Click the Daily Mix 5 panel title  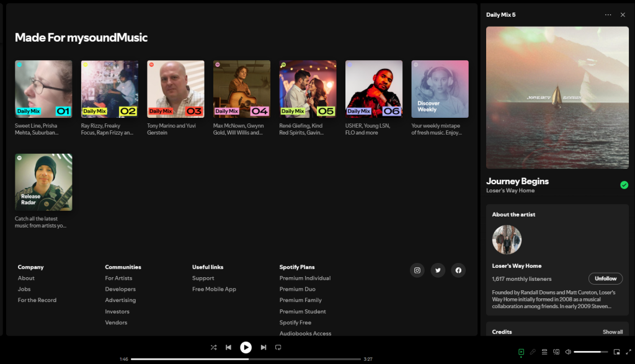coord(500,15)
